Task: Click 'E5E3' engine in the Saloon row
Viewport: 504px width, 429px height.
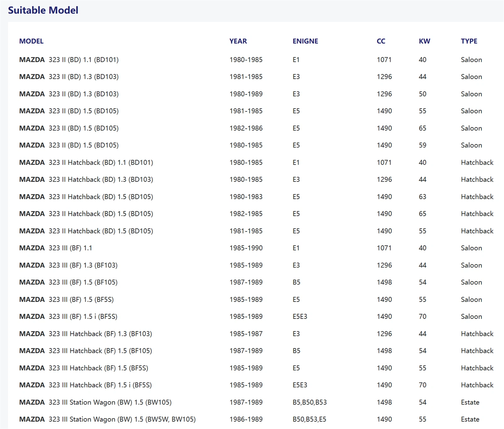Action: pyautogui.click(x=300, y=316)
